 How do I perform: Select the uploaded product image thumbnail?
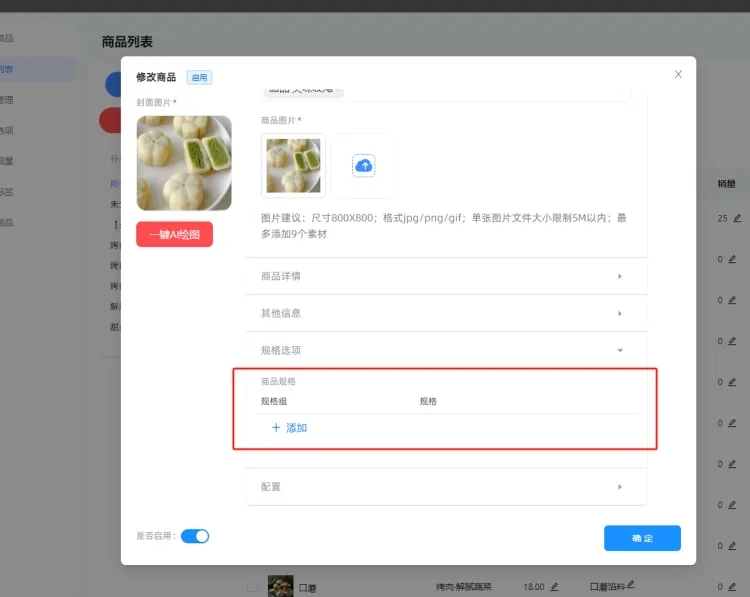(x=294, y=166)
